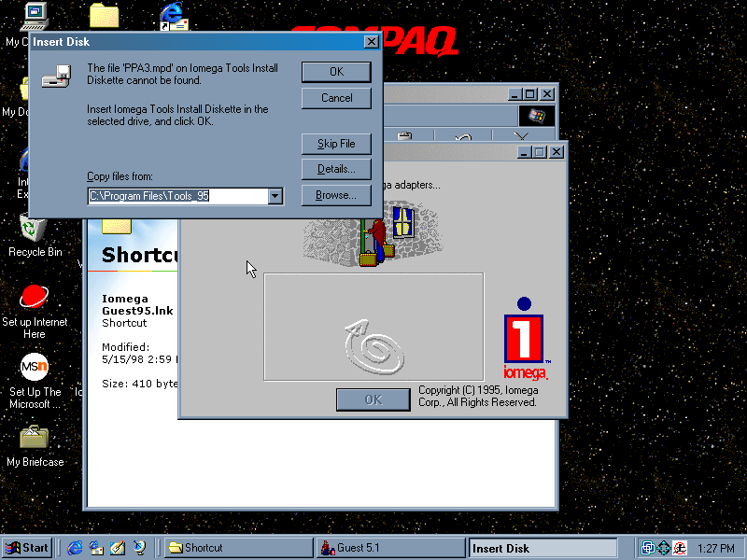Click the teal diamond system tray icon

[664, 548]
